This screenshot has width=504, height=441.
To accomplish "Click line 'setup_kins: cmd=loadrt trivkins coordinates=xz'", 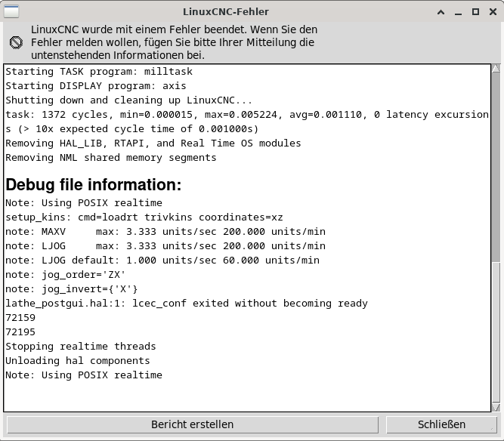I will click(x=144, y=217).
